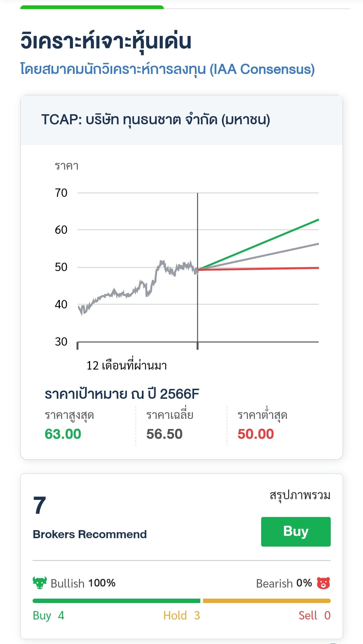Click the highest target price 63.00

pos(63,434)
